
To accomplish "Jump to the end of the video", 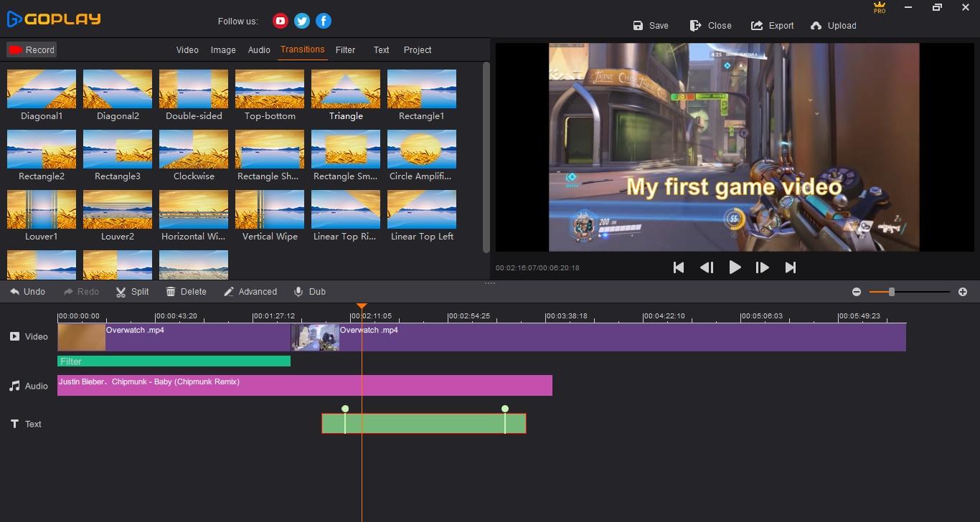I will (790, 267).
